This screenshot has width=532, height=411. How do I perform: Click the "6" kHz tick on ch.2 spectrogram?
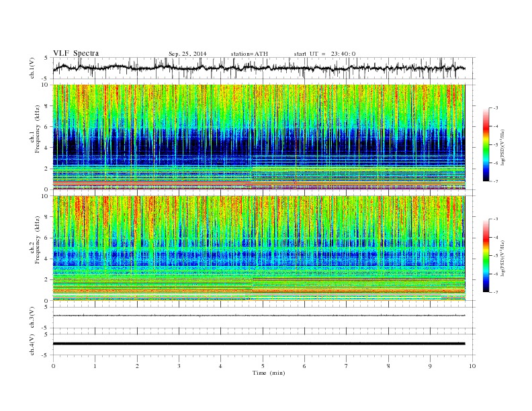pos(46,238)
